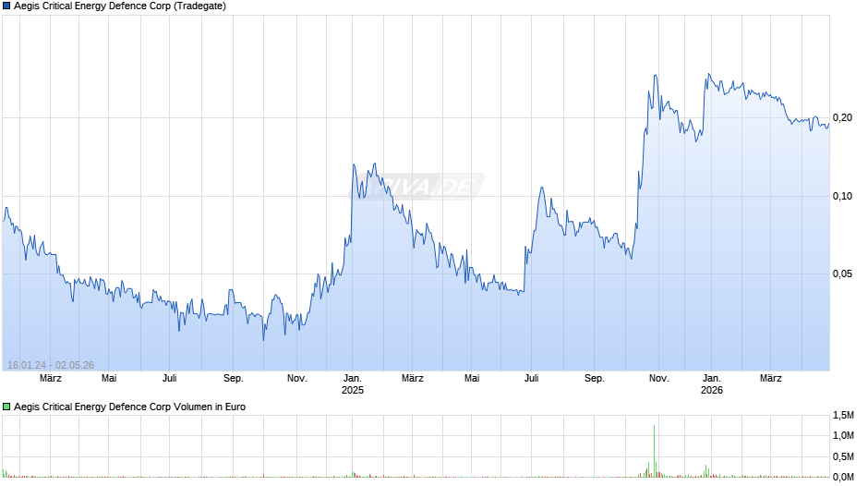Click the 'Nov.' label after Jan. 2025

click(658, 379)
